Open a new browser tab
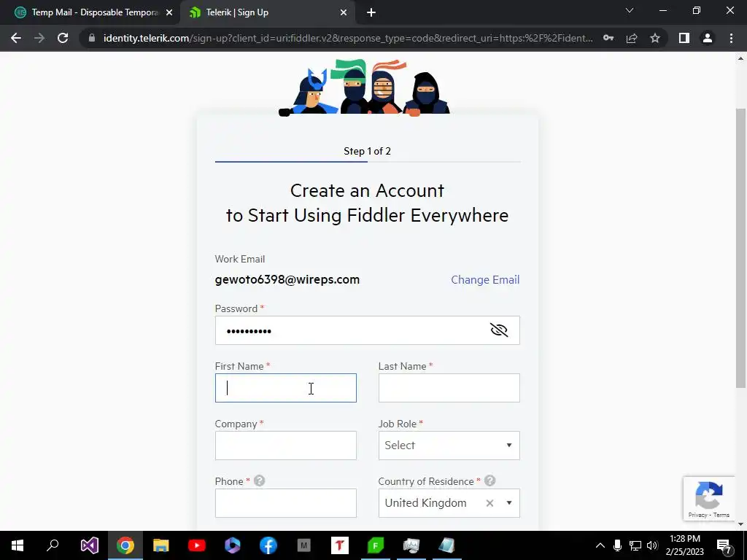The image size is (747, 560). (x=371, y=13)
